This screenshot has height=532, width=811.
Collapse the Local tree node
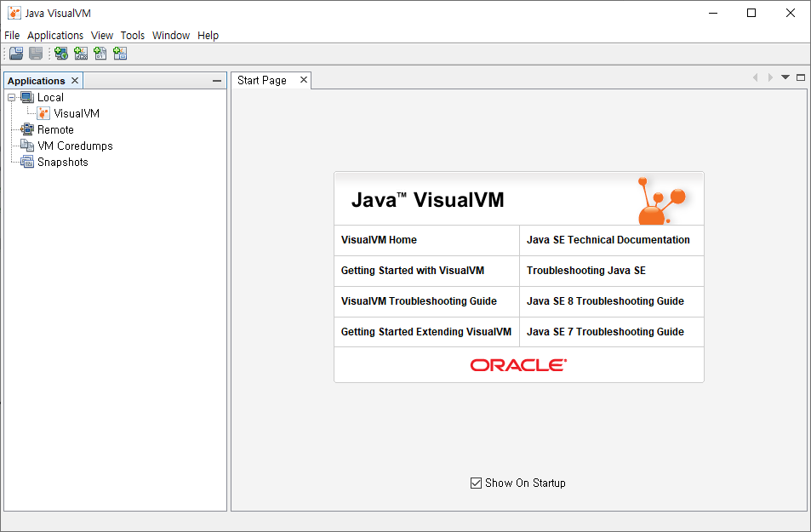pos(11,97)
